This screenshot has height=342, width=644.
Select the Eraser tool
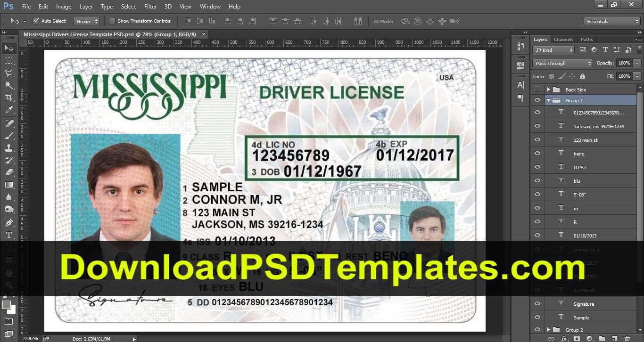8,172
